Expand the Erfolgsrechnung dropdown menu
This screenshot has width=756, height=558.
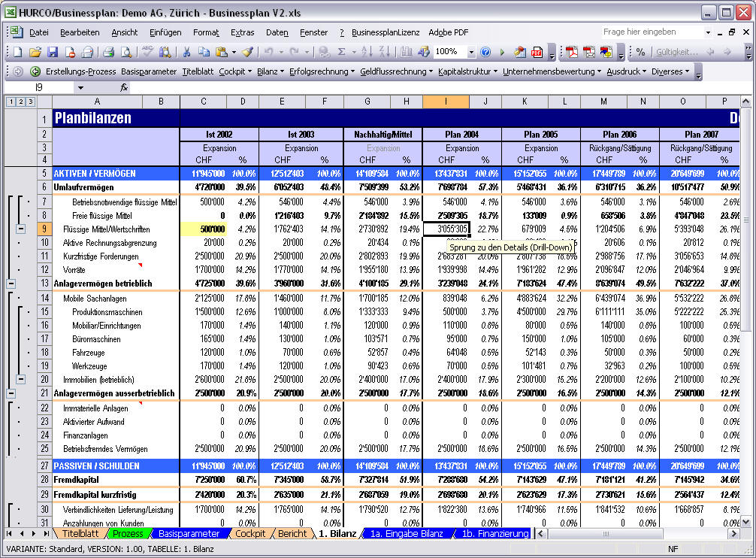click(x=322, y=72)
